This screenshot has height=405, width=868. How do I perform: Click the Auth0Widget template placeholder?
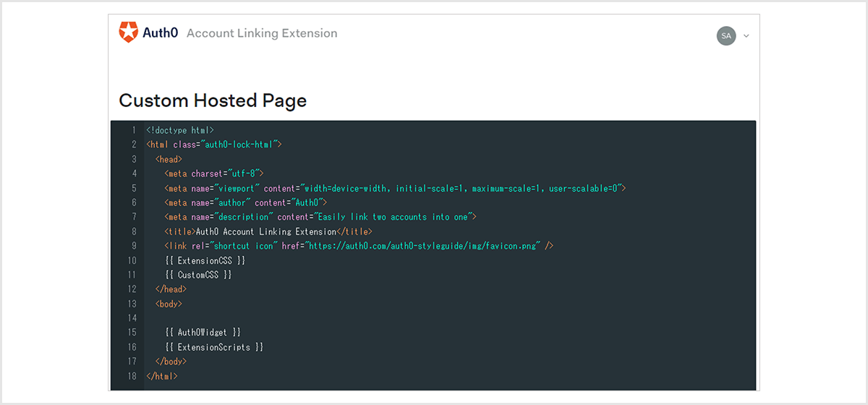tap(203, 333)
